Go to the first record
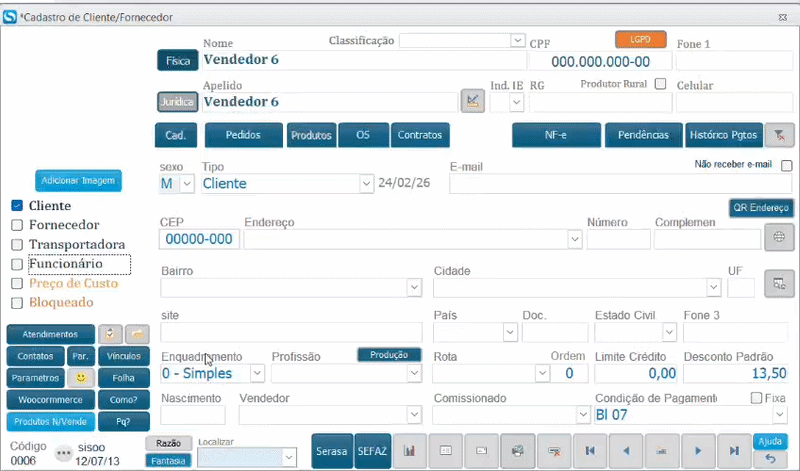 (x=589, y=451)
